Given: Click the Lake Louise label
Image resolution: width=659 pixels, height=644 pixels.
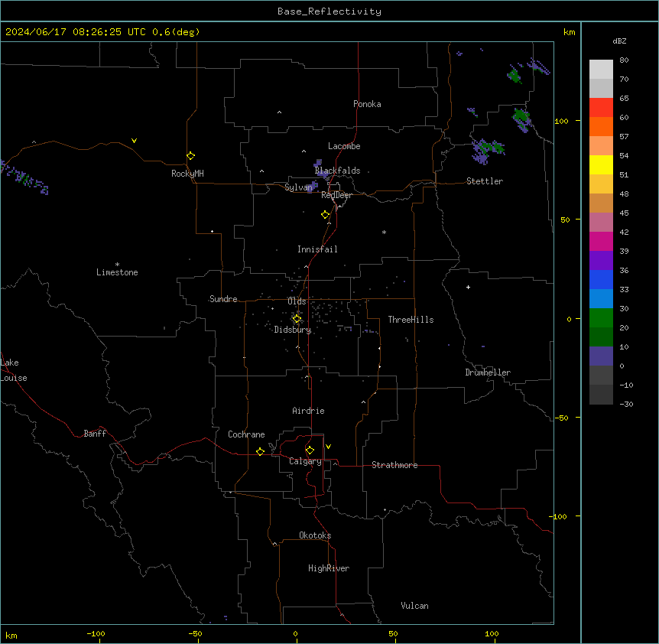Looking at the screenshot, I should [x=14, y=370].
